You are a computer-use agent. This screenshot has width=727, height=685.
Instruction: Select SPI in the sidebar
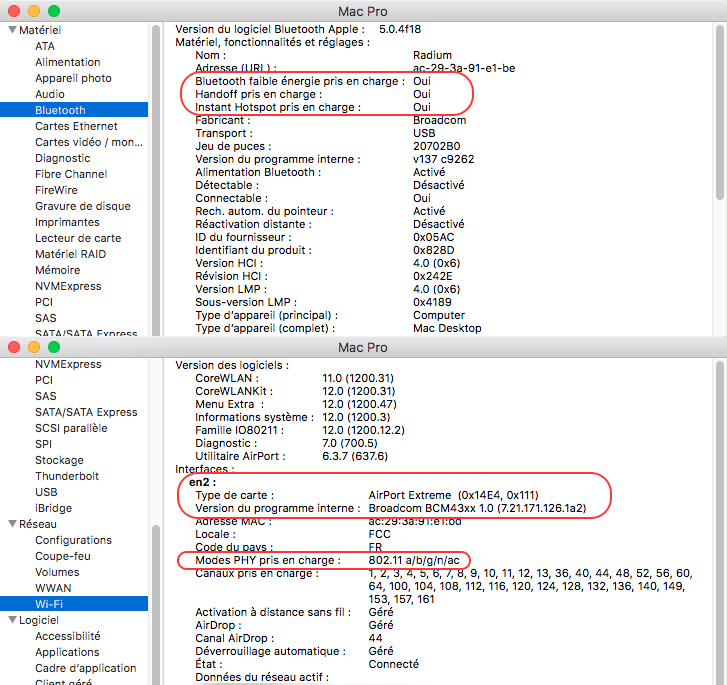click(43, 444)
